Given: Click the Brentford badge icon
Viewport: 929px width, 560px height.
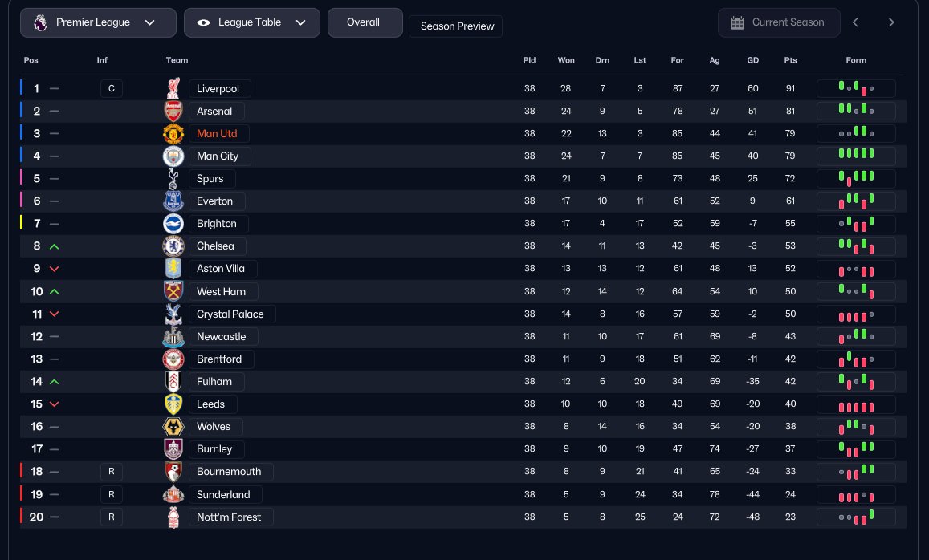Looking at the screenshot, I should (173, 359).
